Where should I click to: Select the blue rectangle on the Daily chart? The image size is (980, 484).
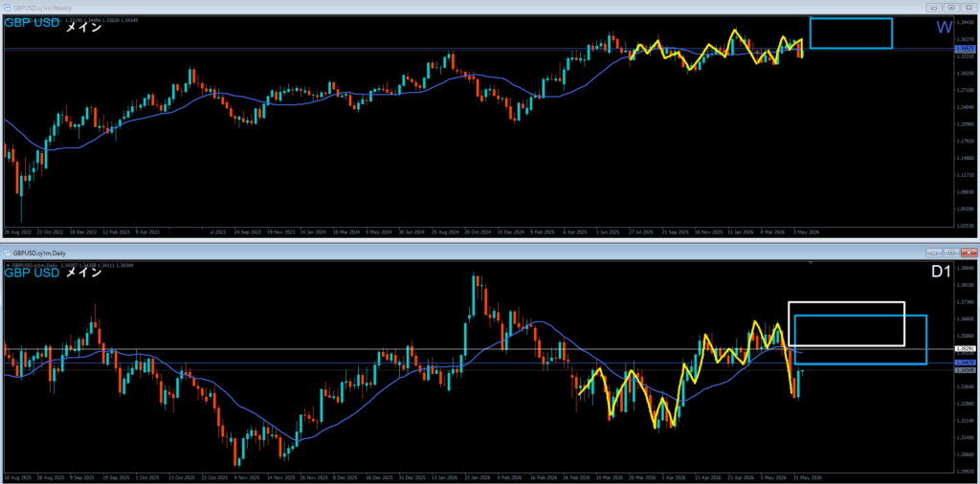click(860, 340)
